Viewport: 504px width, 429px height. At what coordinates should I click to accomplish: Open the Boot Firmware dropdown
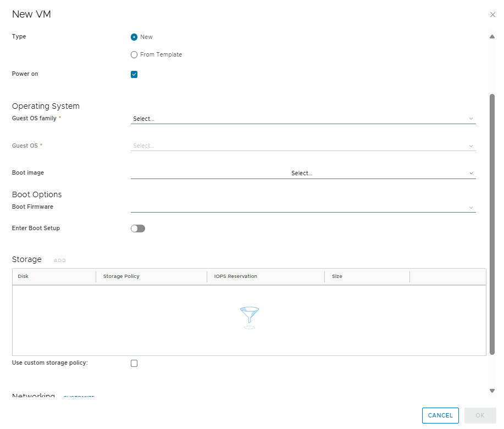click(303, 207)
